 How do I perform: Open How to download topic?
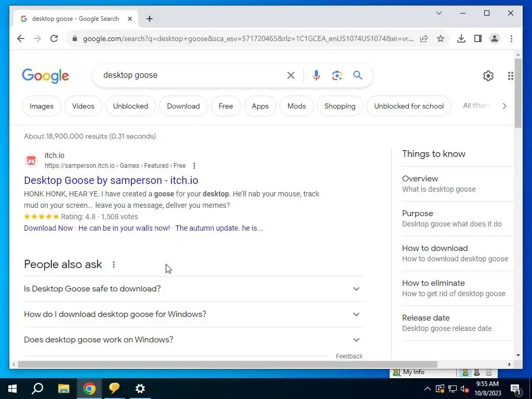click(457, 254)
